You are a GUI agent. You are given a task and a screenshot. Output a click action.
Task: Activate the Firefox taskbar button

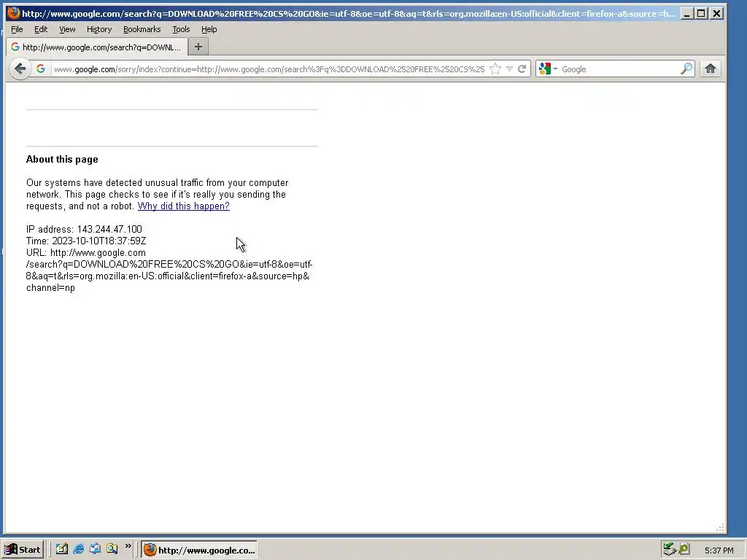tap(199, 550)
